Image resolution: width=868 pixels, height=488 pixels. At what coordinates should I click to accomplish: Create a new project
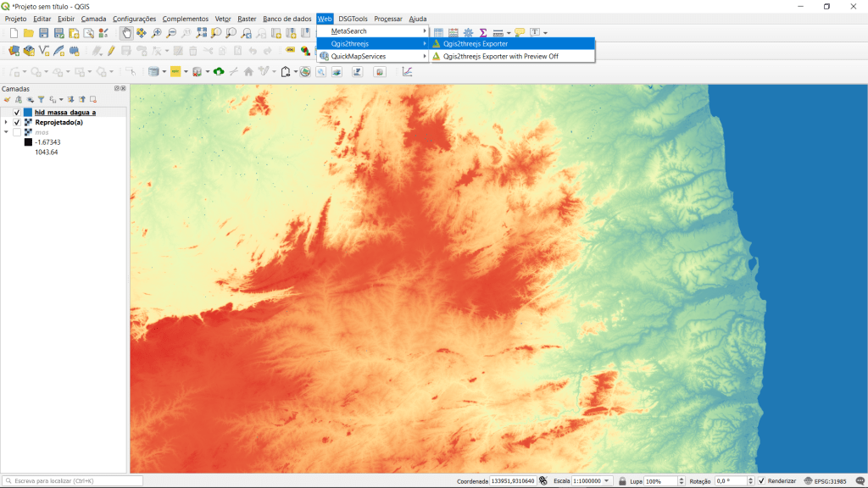point(14,33)
